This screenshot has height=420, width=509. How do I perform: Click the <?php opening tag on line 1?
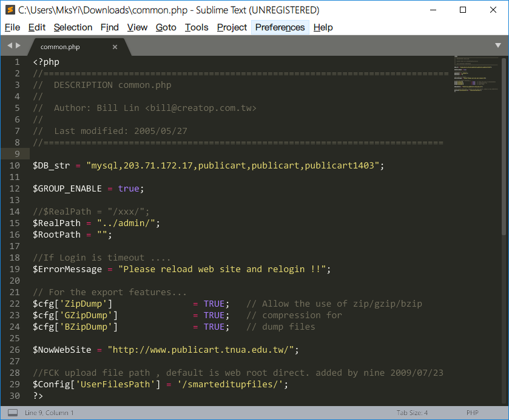point(46,62)
